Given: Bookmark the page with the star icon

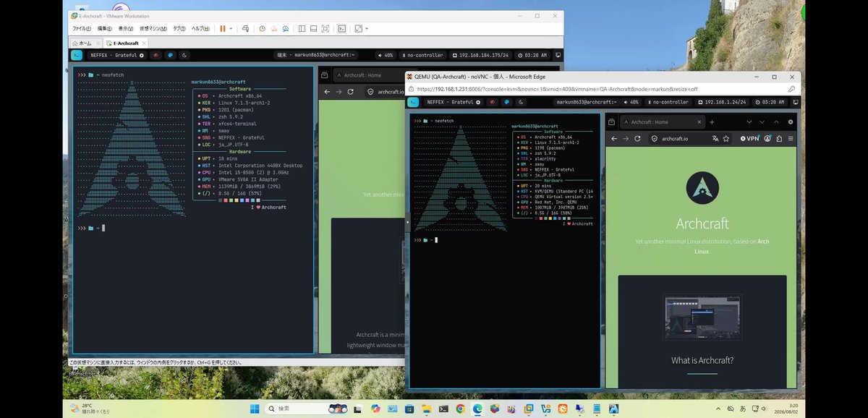Looking at the screenshot, I should (x=727, y=138).
